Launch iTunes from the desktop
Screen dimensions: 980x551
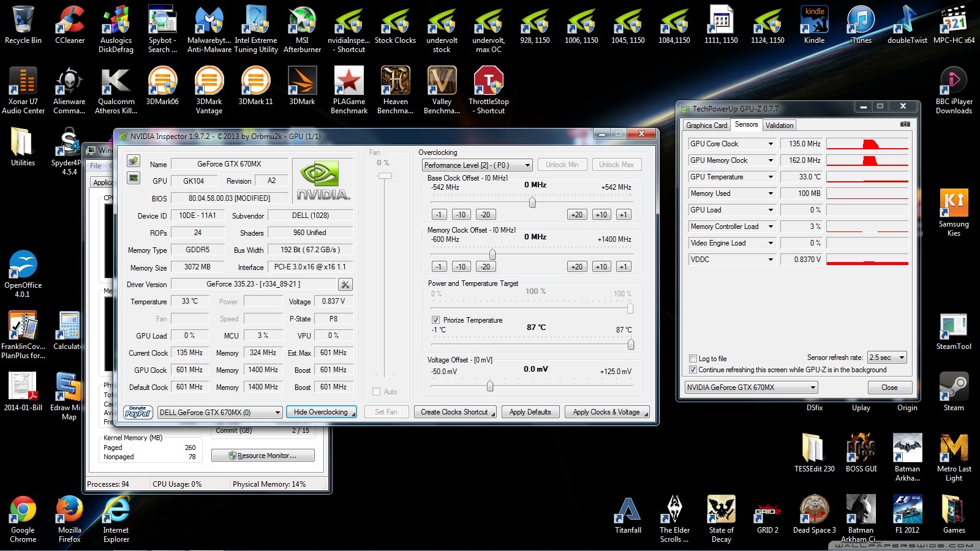pos(861,26)
